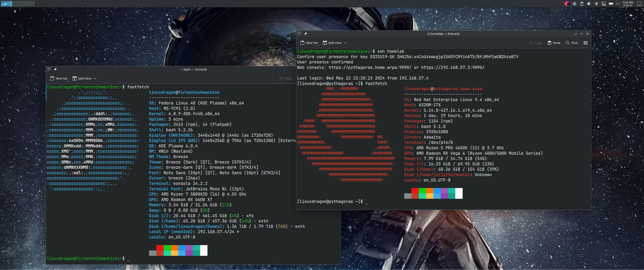Open network connections tray icon
Image resolution: width=644 pixels, height=270 pixels.
click(x=604, y=4)
